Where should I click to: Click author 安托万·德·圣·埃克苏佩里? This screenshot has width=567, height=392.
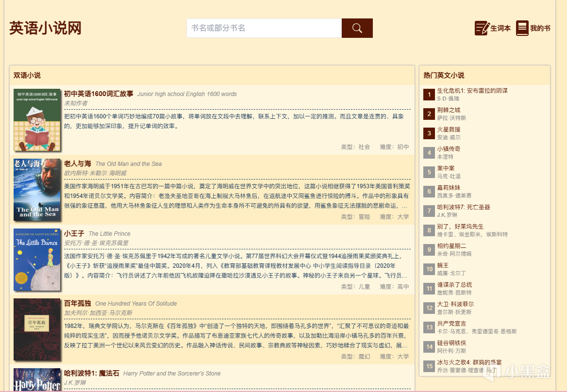click(96, 243)
